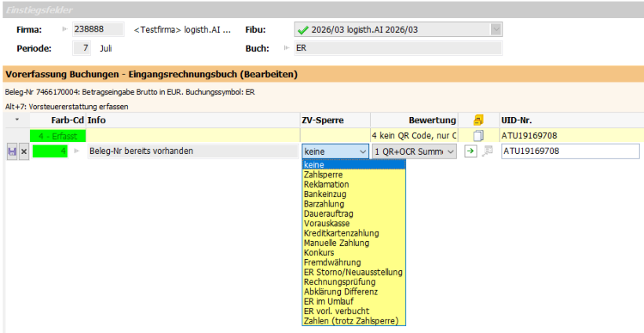
Task: Select Zahlsperre from the list
Action: pos(354,174)
